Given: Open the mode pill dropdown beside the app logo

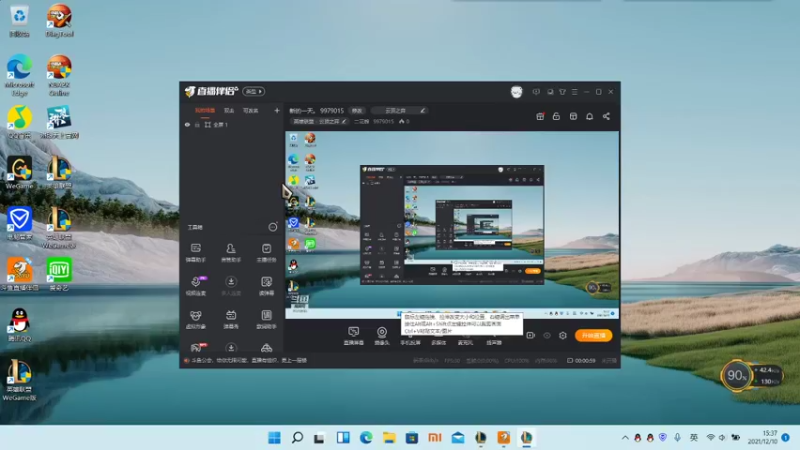Looking at the screenshot, I should click(253, 91).
